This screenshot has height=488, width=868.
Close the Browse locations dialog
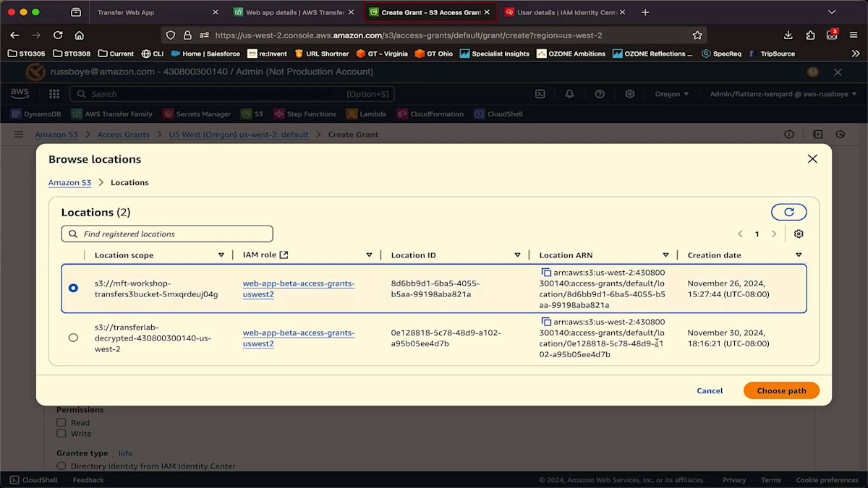(812, 159)
